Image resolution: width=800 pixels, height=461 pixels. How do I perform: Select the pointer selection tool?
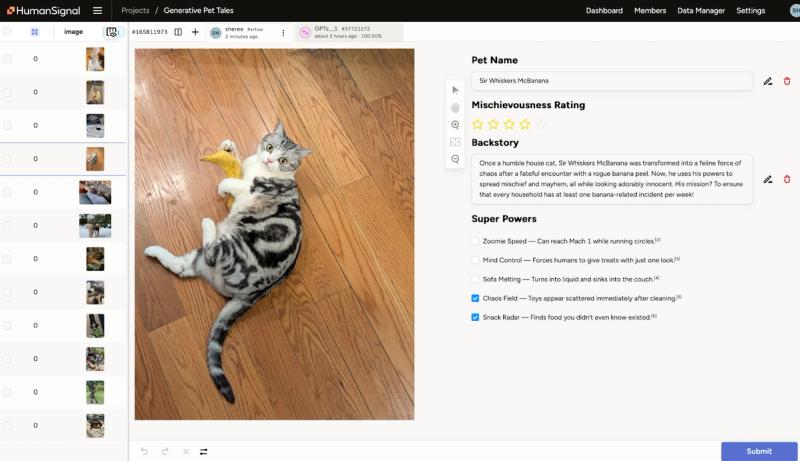pos(455,90)
